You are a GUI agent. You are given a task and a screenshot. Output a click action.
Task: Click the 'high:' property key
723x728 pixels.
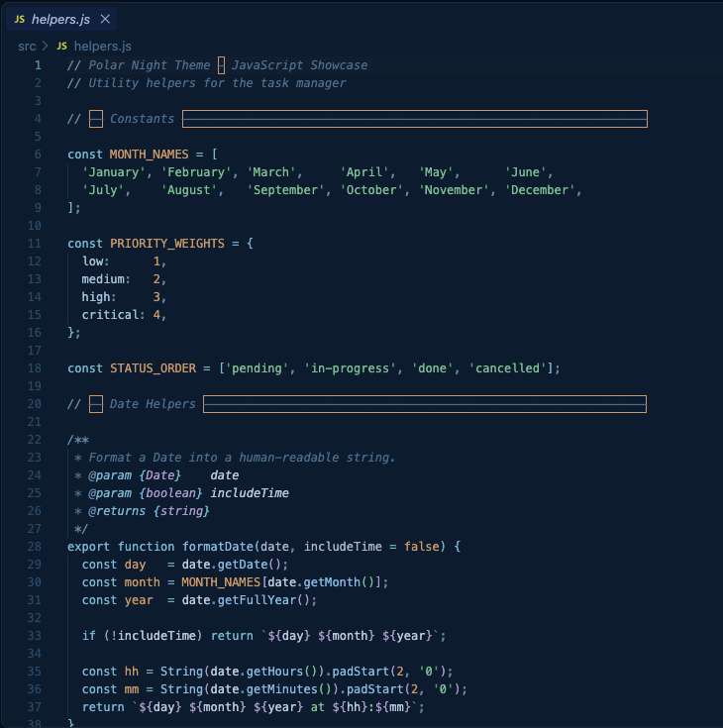pos(99,297)
